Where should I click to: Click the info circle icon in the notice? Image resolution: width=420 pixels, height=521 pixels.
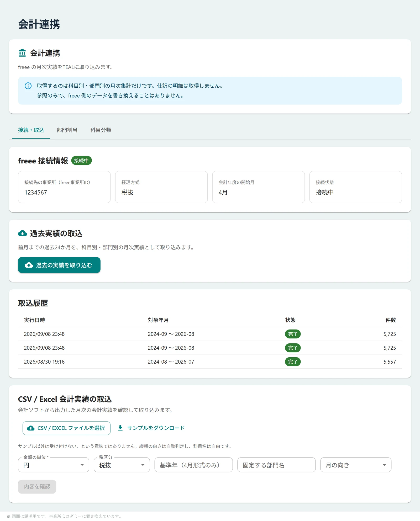coord(28,86)
